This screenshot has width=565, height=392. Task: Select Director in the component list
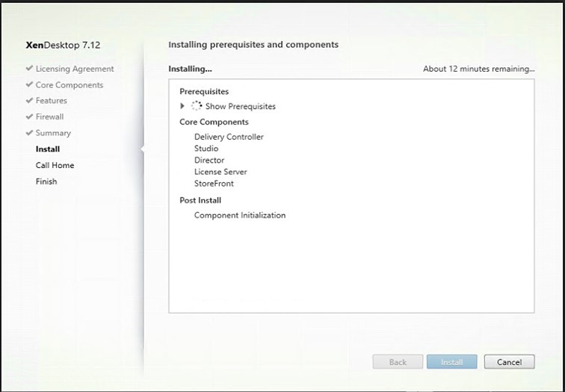point(209,161)
